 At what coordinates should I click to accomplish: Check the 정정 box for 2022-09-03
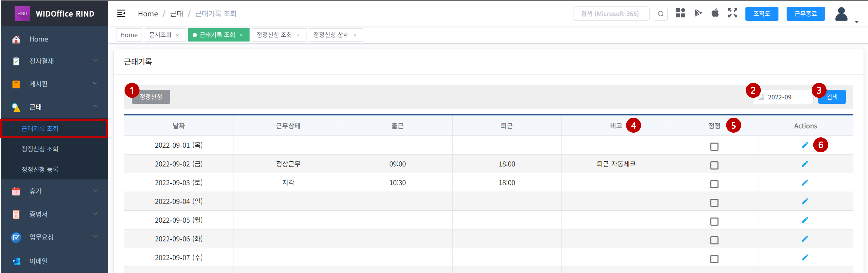pyautogui.click(x=714, y=184)
